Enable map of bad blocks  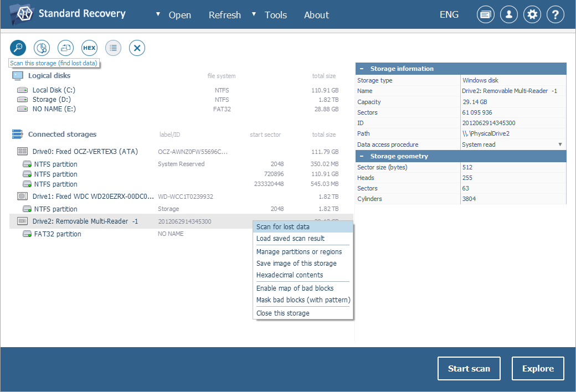(294, 288)
